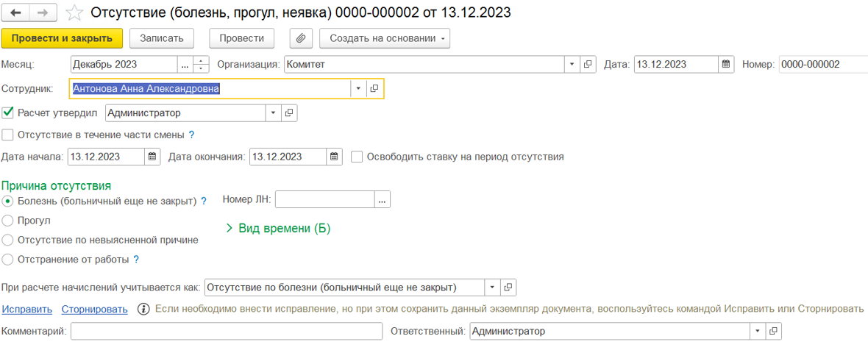This screenshot has width=868, height=350.
Task: Uncheck the Расчет утвердил checkbox
Action: click(x=8, y=113)
